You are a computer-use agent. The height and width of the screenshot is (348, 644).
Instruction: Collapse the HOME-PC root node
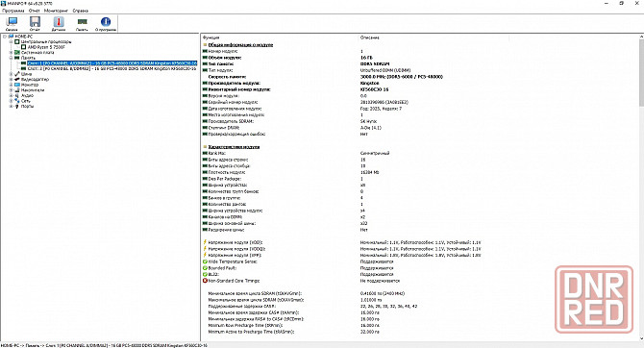pyautogui.click(x=5, y=37)
